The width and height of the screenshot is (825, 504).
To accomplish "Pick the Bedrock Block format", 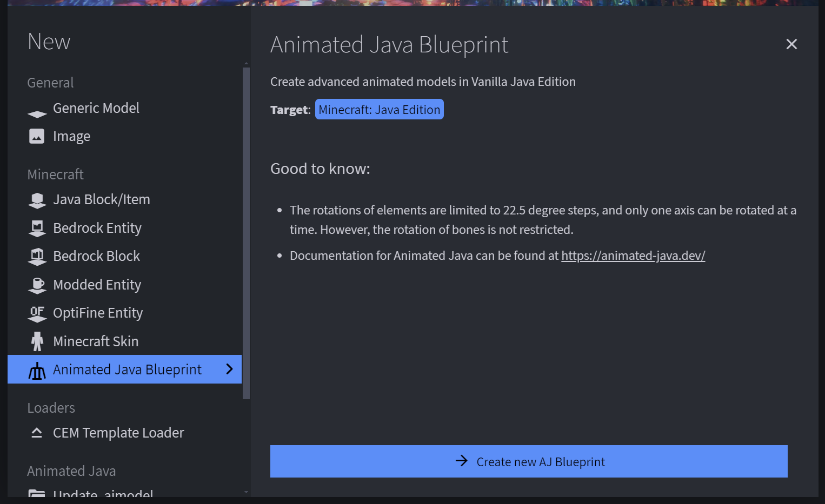I will click(125, 256).
